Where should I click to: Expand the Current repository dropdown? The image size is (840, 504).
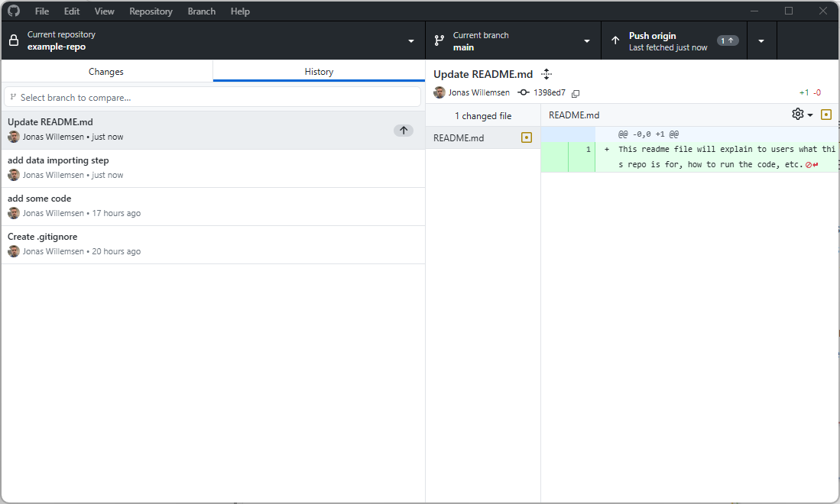pyautogui.click(x=410, y=41)
